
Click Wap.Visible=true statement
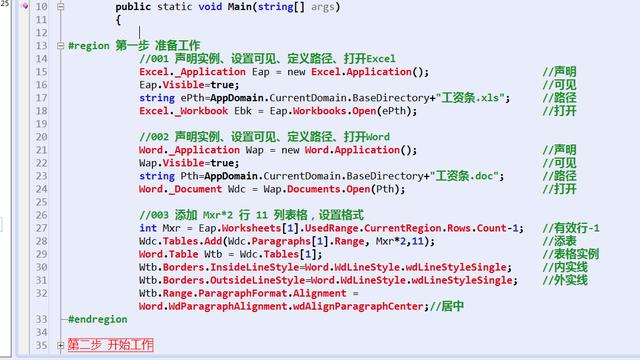(189, 163)
